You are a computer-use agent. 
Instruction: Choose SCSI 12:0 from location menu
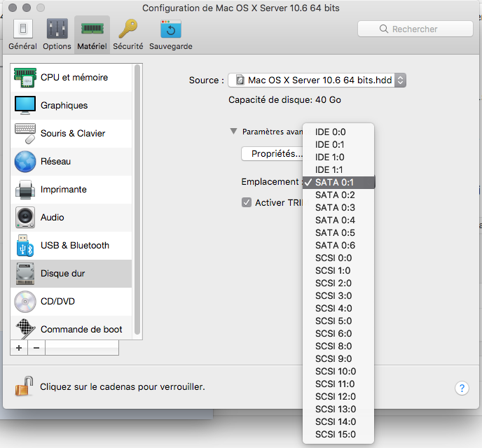coord(338,396)
